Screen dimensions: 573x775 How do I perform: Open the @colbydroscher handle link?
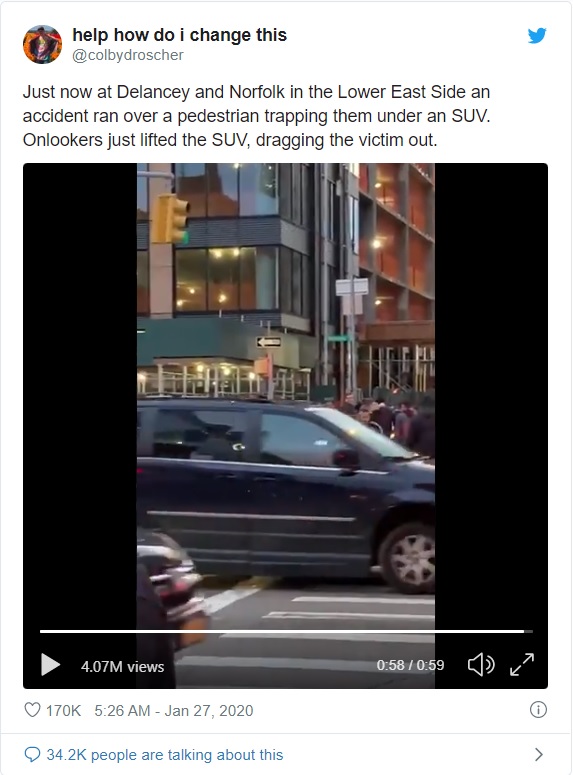pos(128,55)
